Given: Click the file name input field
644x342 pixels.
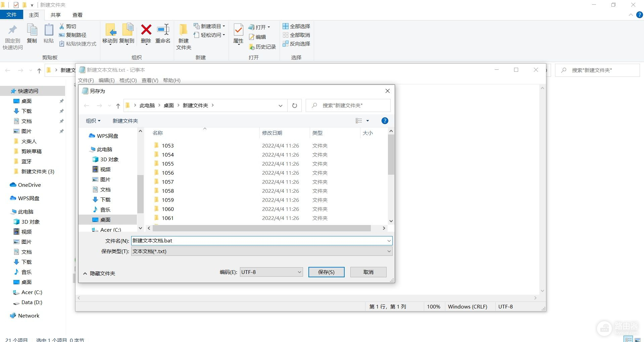Looking at the screenshot, I should click(258, 241).
